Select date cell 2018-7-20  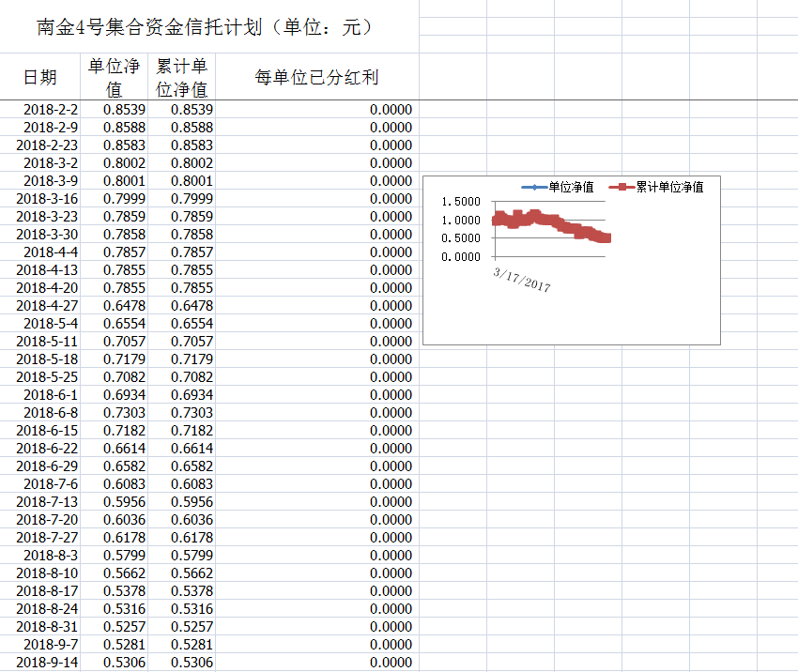click(x=39, y=519)
